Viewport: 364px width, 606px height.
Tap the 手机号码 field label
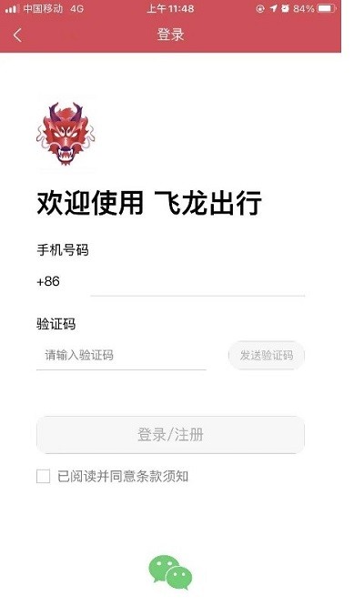(63, 250)
